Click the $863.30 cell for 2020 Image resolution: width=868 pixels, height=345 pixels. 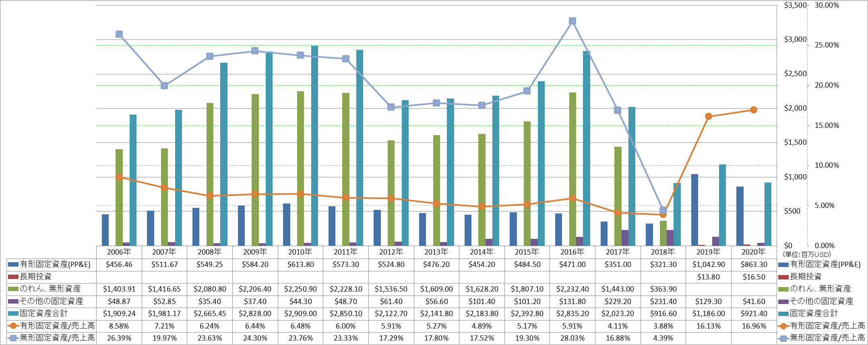754,265
